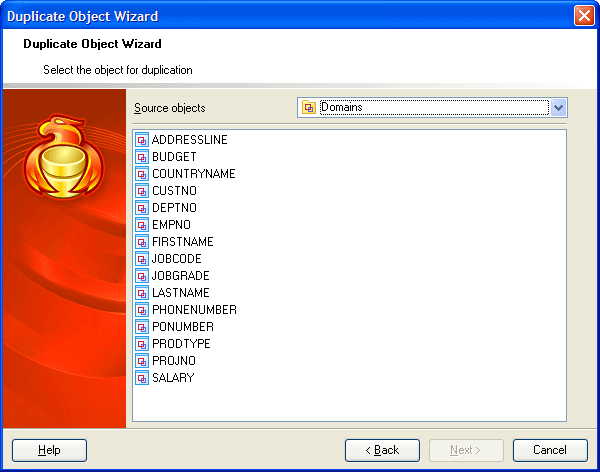
Task: Select the LASTNAME domain
Action: click(181, 293)
